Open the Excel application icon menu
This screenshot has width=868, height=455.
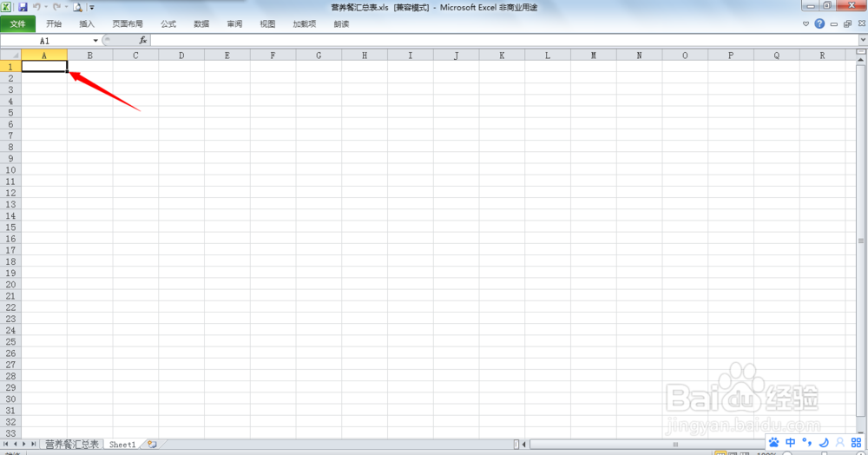(6, 7)
